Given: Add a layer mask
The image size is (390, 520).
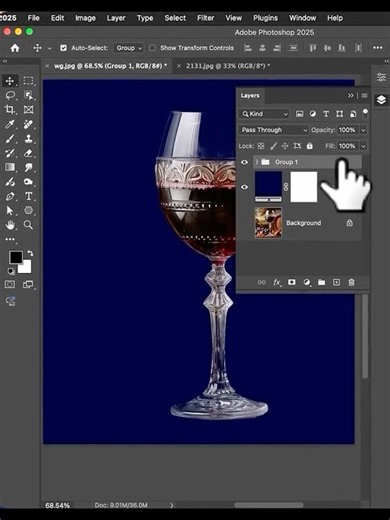Looking at the screenshot, I should pos(292,282).
